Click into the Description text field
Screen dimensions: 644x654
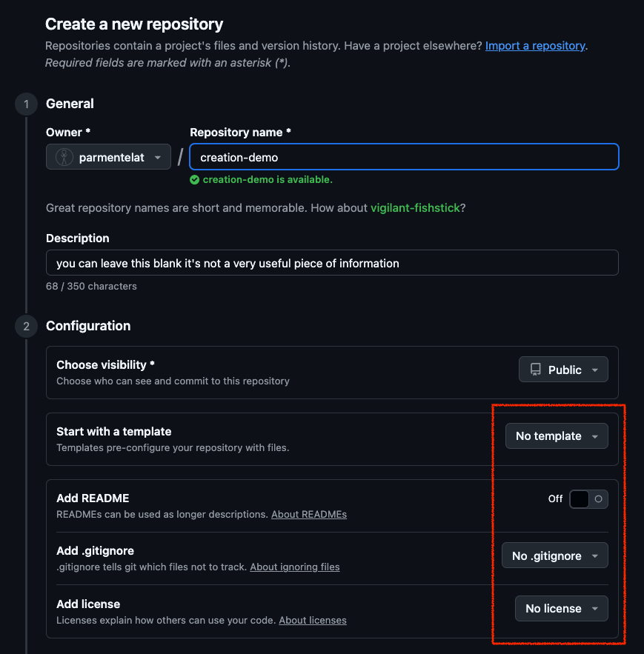coord(332,263)
